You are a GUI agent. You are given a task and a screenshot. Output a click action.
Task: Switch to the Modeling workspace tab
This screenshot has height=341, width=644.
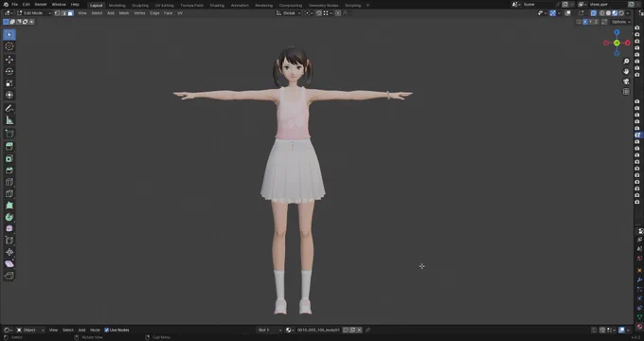(117, 6)
